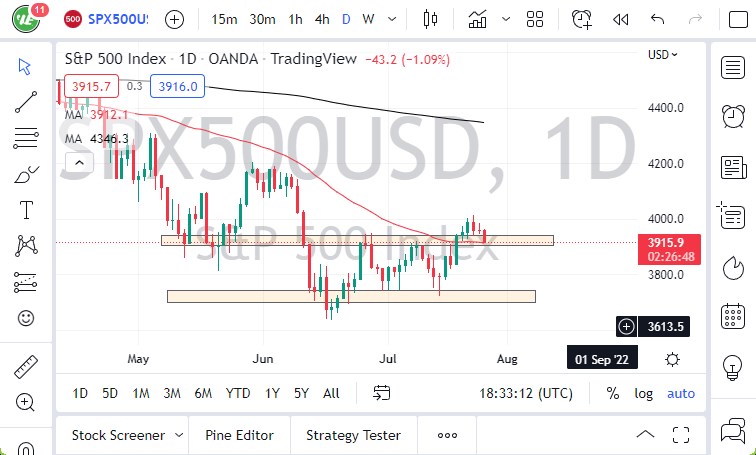Open the Strategy Tester tab
The width and height of the screenshot is (756, 455).
tap(353, 435)
